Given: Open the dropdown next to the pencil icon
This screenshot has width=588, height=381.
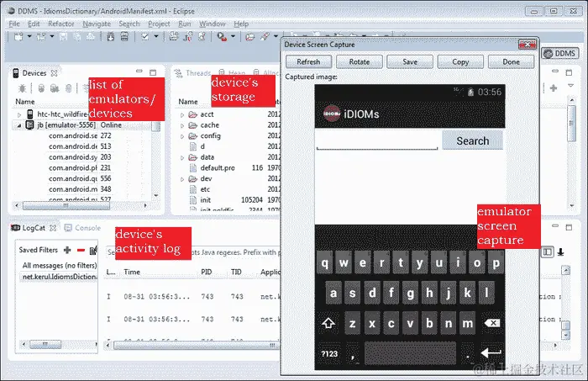Looking at the screenshot, I should click(x=276, y=36).
